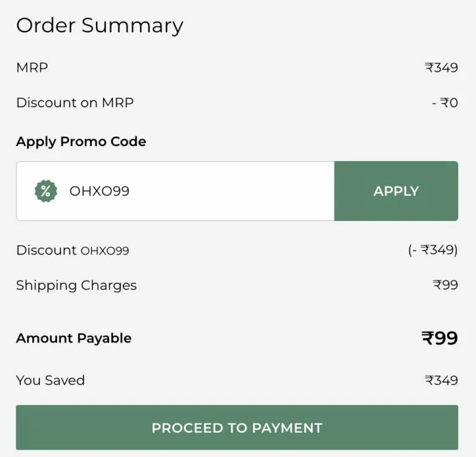This screenshot has height=457, width=476.
Task: Click the green percent discount badge icon
Action: point(46,191)
